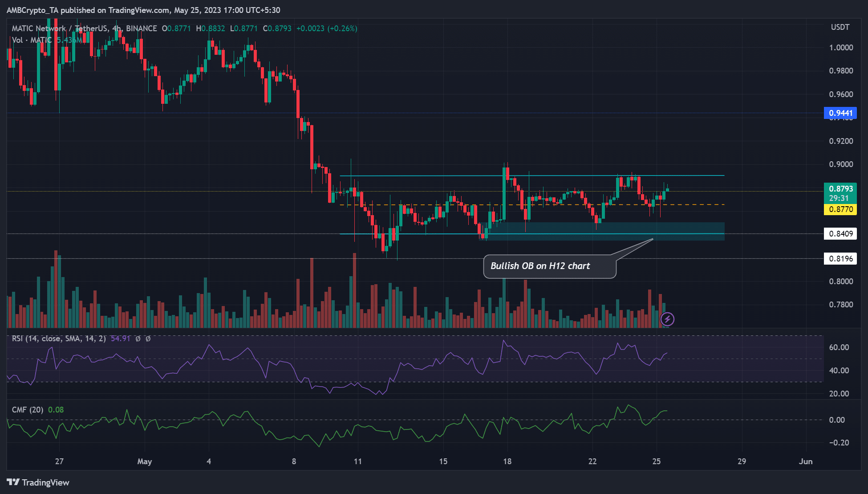Click the '29' date on time axis
Screen dimensions: 868x494
(x=742, y=461)
